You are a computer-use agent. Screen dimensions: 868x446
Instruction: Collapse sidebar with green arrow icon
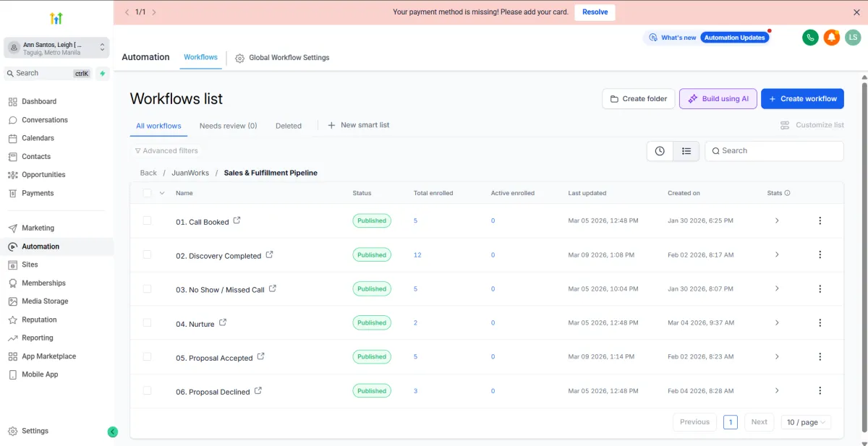coord(113,432)
